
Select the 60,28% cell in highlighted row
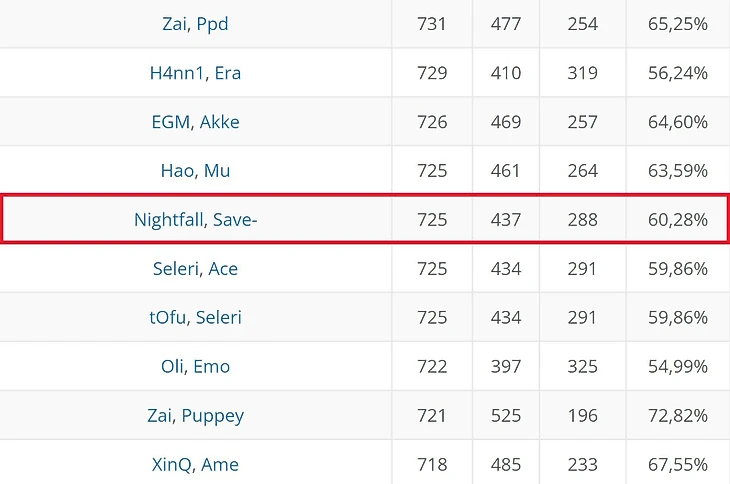click(x=678, y=220)
